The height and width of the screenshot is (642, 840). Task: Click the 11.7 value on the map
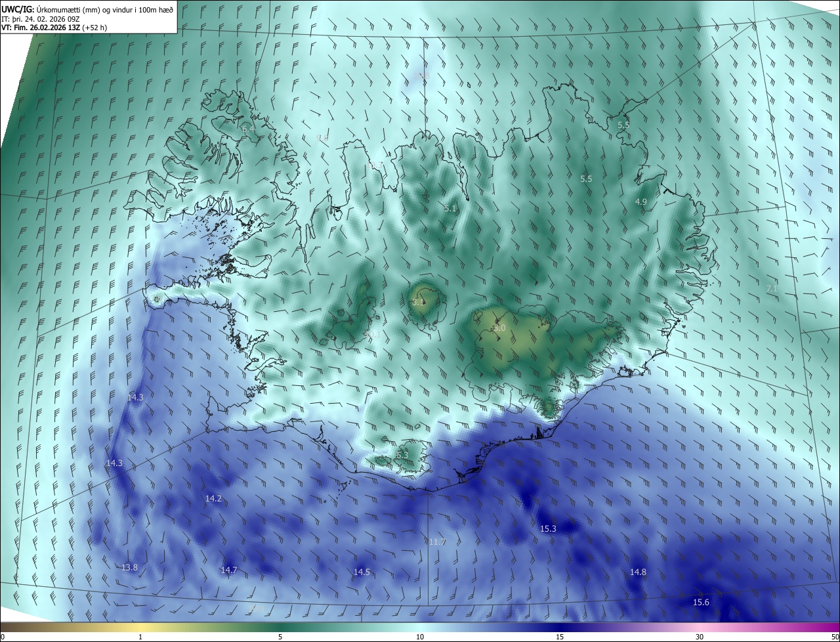tap(437, 542)
